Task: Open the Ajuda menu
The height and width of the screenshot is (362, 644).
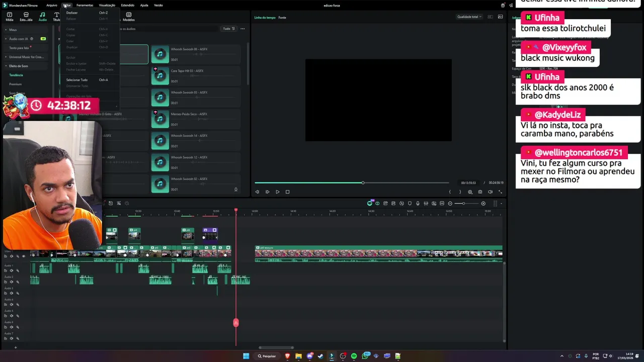Action: pos(144,5)
